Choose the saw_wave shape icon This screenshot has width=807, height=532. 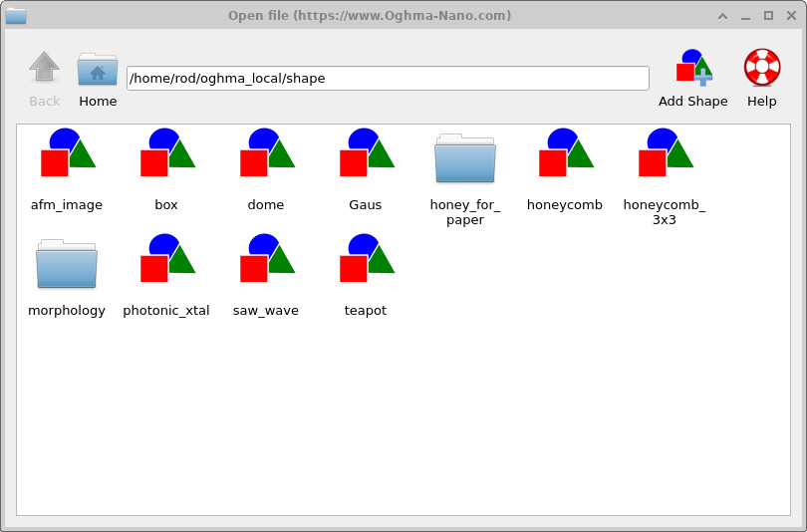click(x=266, y=259)
